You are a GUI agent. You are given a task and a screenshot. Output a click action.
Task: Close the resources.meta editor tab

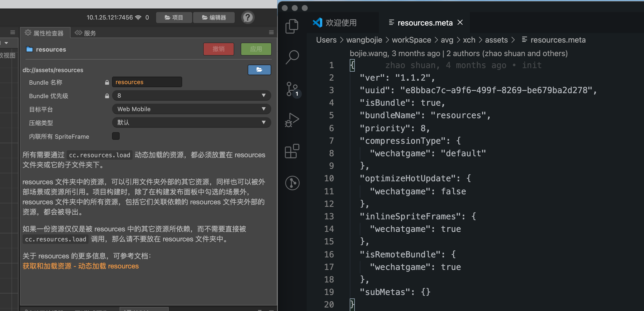pyautogui.click(x=460, y=23)
